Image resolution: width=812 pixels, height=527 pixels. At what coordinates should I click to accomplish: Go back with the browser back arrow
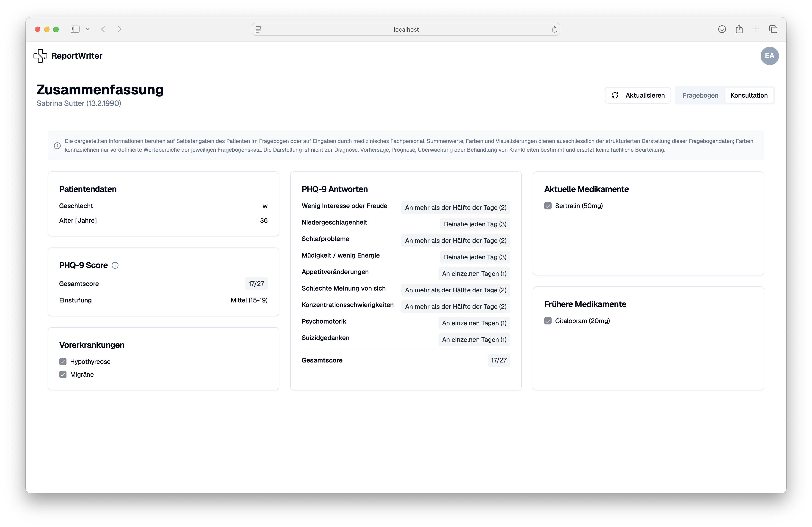(103, 29)
